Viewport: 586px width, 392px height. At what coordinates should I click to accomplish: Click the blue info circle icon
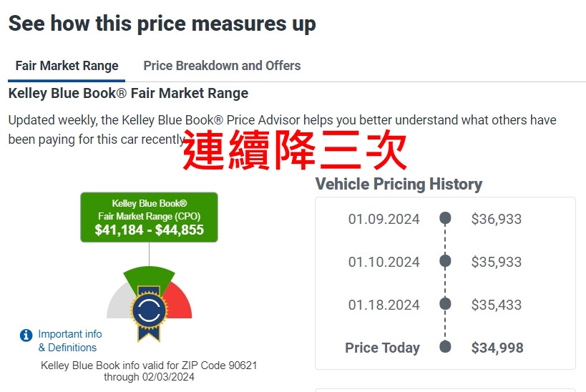click(26, 335)
